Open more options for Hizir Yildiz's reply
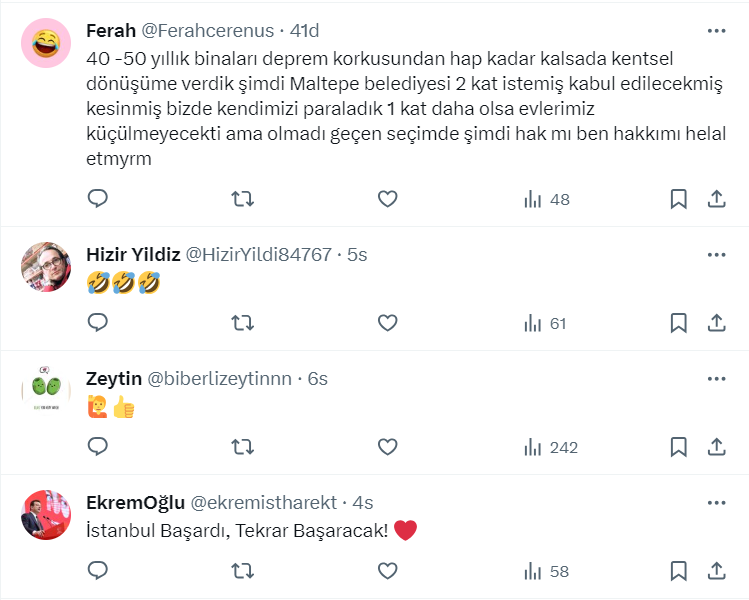The image size is (749, 600). point(716,255)
